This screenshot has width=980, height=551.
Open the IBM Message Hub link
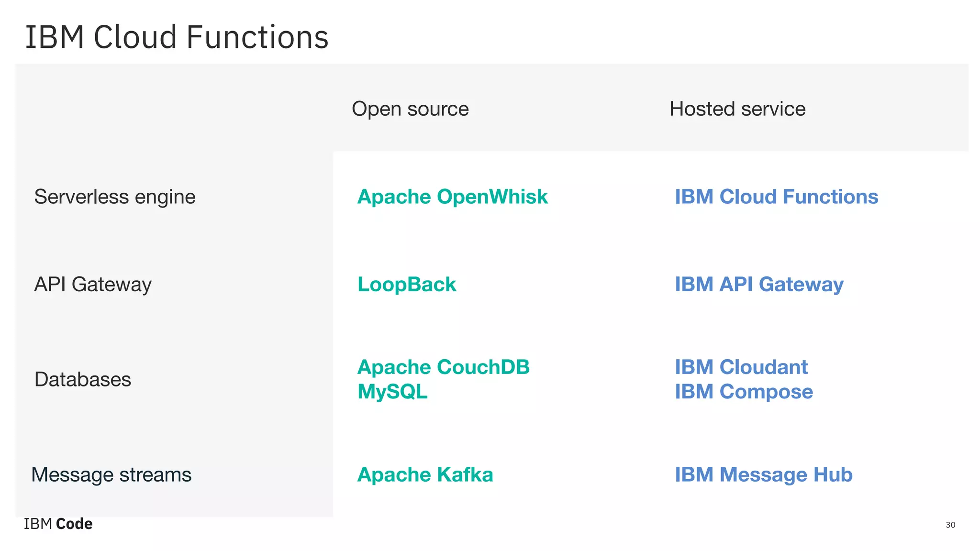coord(764,475)
